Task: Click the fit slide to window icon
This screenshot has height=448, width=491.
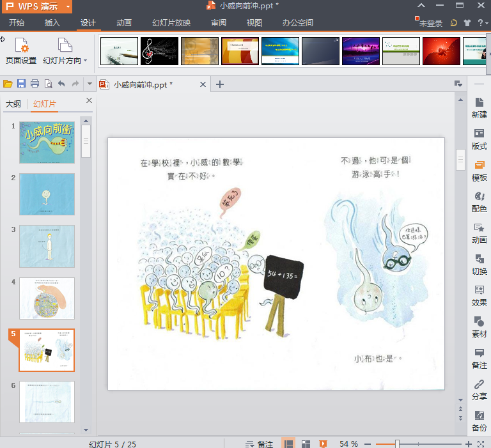Action: (481, 444)
